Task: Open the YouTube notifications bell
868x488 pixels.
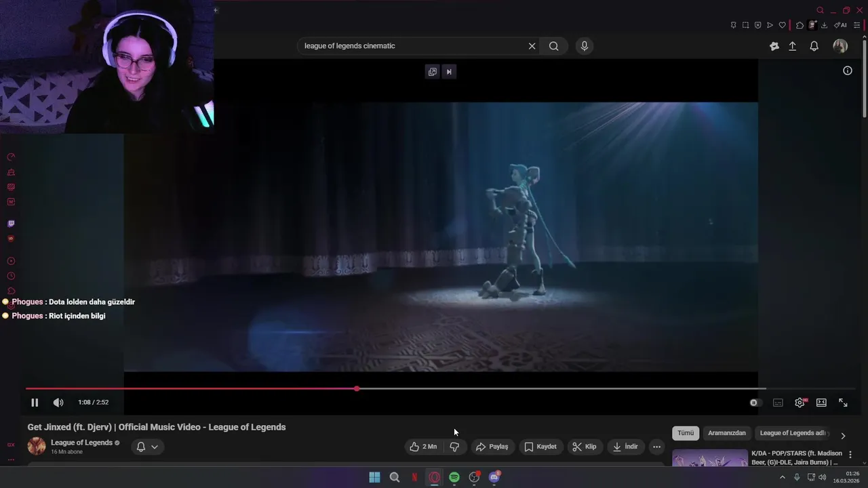Action: 814,46
